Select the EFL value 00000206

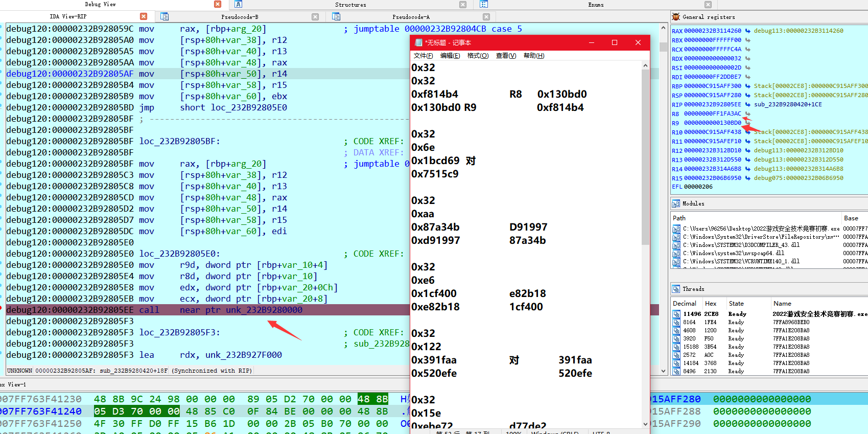tap(698, 187)
